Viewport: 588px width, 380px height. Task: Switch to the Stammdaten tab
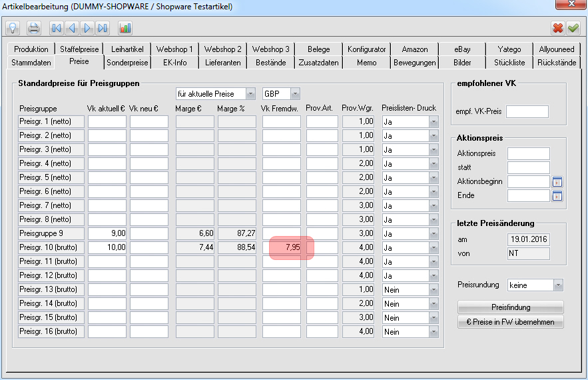31,63
